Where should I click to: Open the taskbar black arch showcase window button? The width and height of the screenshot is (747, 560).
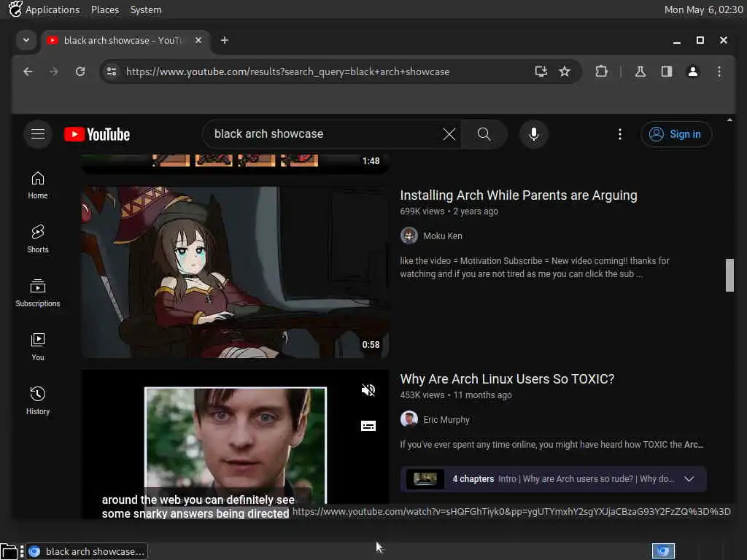click(87, 551)
